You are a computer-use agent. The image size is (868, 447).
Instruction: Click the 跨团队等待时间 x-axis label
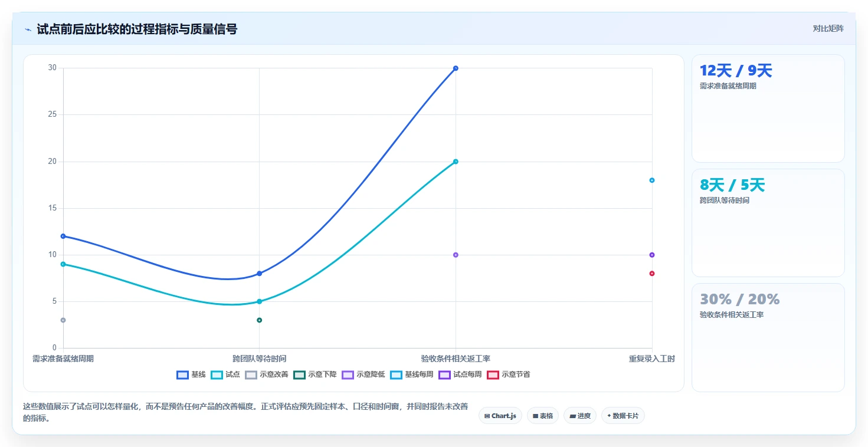(x=259, y=359)
